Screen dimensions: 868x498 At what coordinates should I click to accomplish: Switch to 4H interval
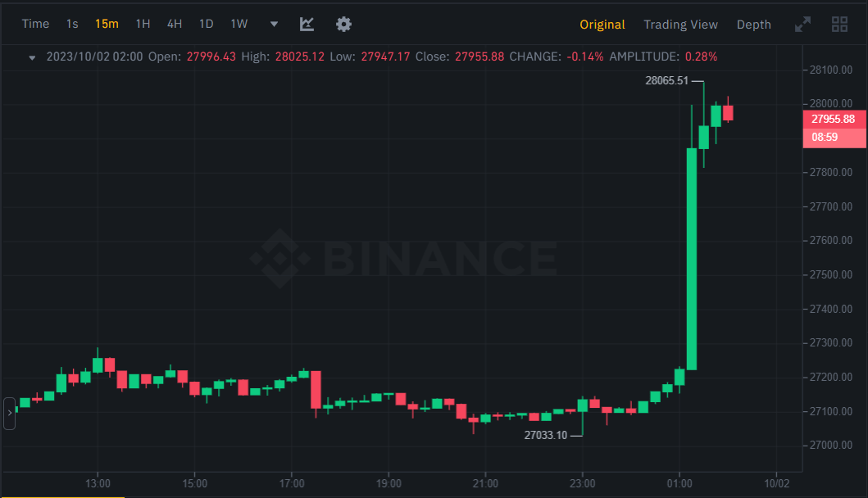tap(175, 24)
